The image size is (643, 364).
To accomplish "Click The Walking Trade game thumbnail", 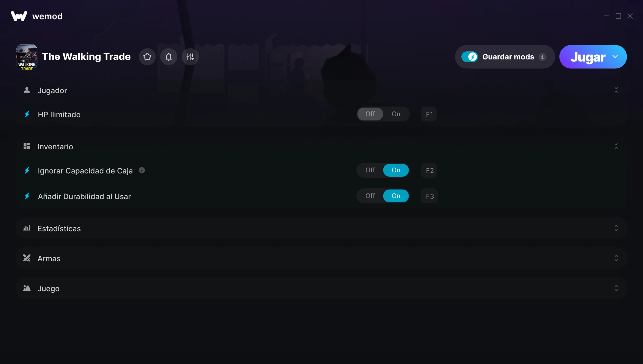I will pos(27,57).
